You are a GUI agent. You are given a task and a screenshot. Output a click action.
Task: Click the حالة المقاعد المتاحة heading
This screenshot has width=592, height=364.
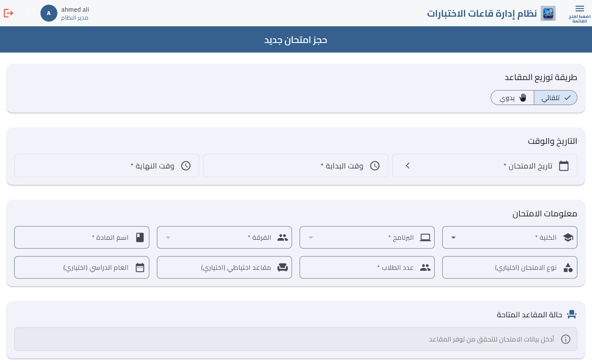tap(529, 315)
